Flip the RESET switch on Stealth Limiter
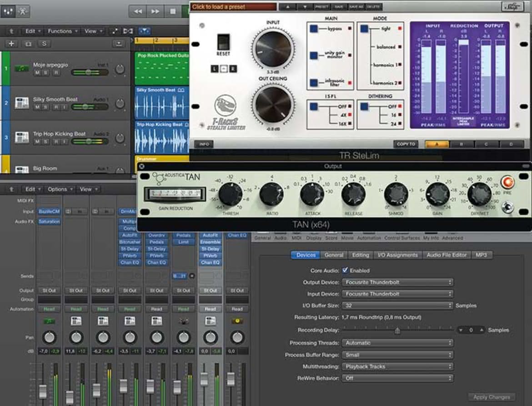 coord(223,42)
